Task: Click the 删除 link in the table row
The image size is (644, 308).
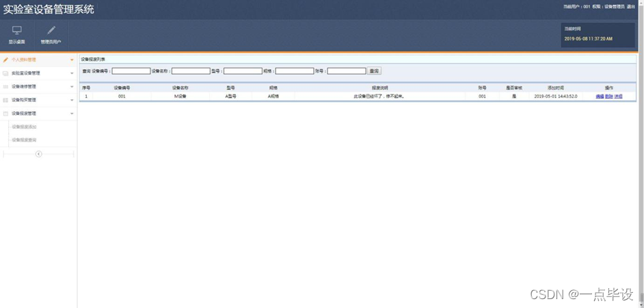Action: [609, 97]
